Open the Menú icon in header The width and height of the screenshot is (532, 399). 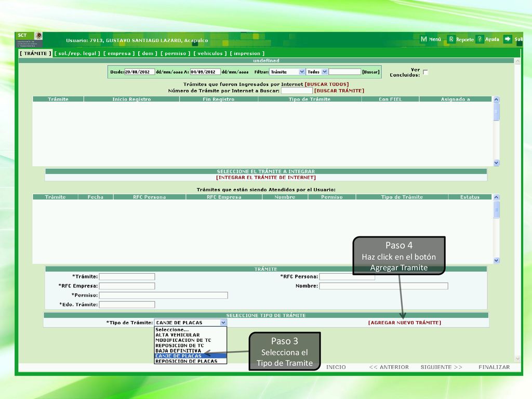[x=423, y=39]
